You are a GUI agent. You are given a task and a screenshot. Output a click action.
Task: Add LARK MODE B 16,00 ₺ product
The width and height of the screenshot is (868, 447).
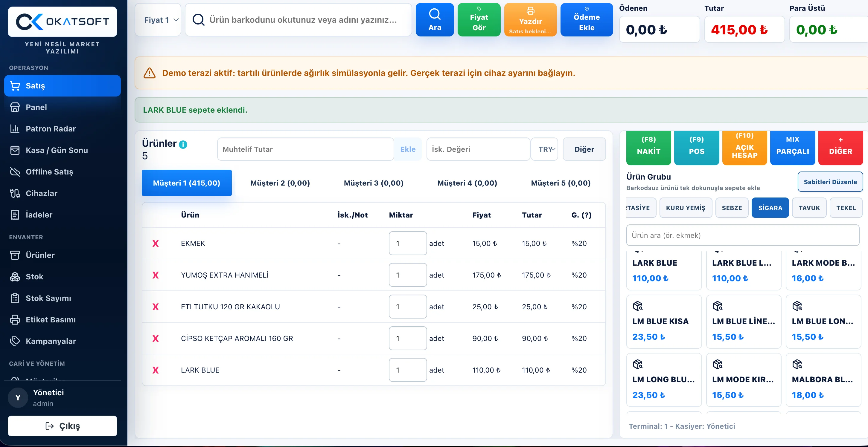(x=823, y=270)
